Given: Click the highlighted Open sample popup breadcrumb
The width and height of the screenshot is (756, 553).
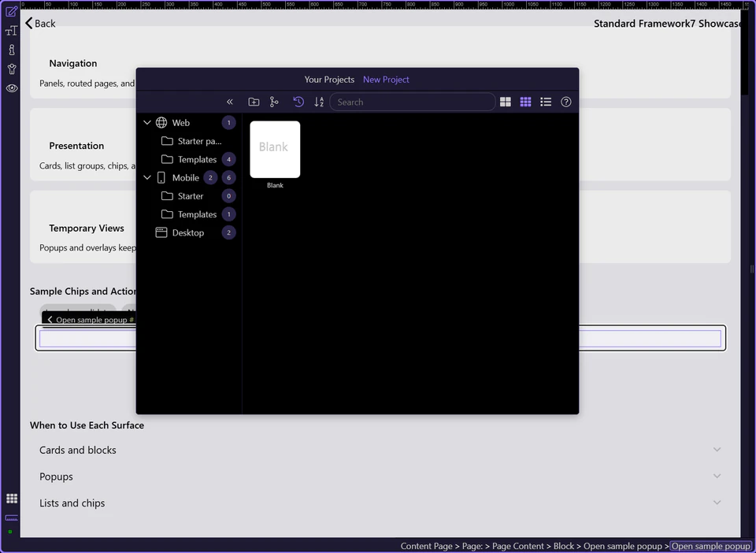Looking at the screenshot, I should pos(710,546).
